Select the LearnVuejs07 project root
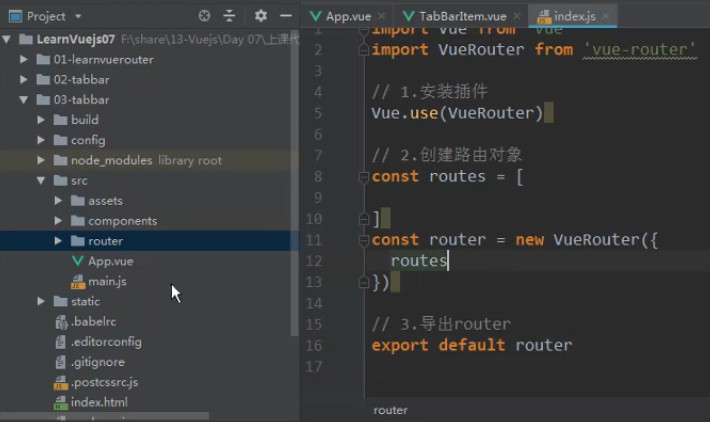This screenshot has width=710, height=422. click(x=76, y=39)
